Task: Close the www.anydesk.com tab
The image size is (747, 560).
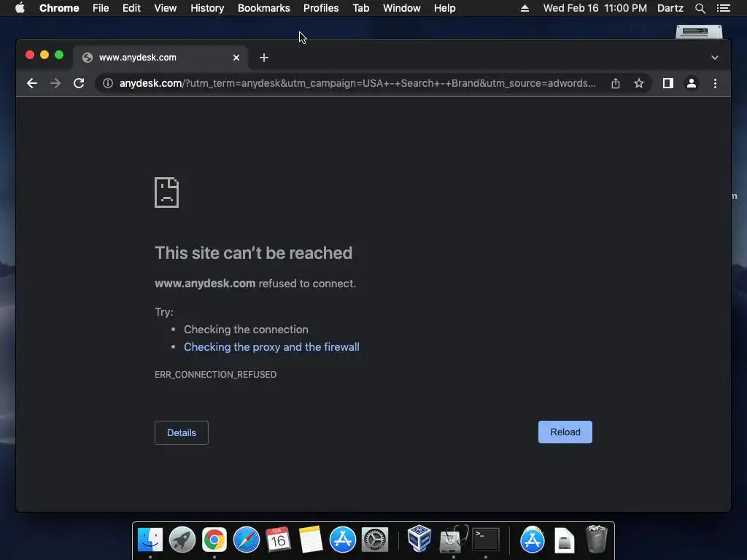Action: (x=236, y=58)
